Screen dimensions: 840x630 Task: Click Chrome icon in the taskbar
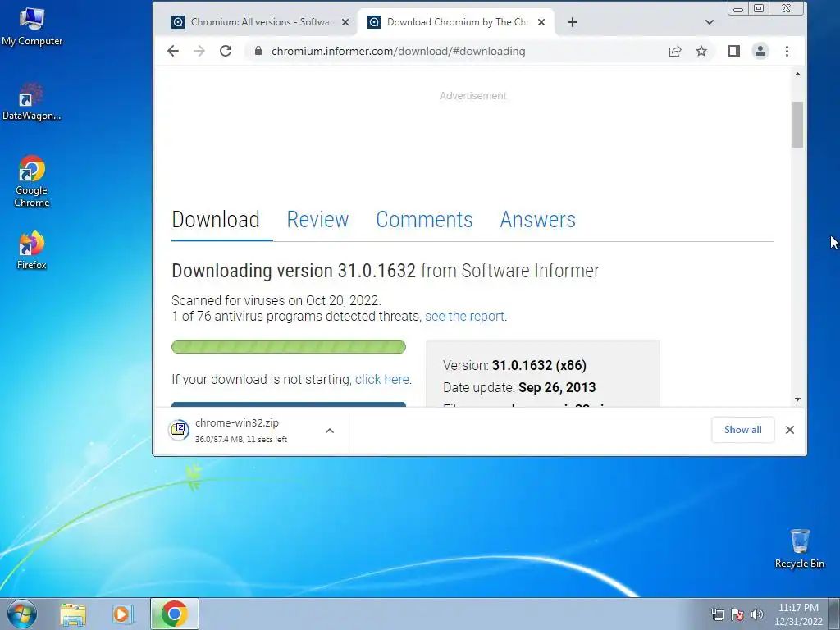(x=174, y=614)
